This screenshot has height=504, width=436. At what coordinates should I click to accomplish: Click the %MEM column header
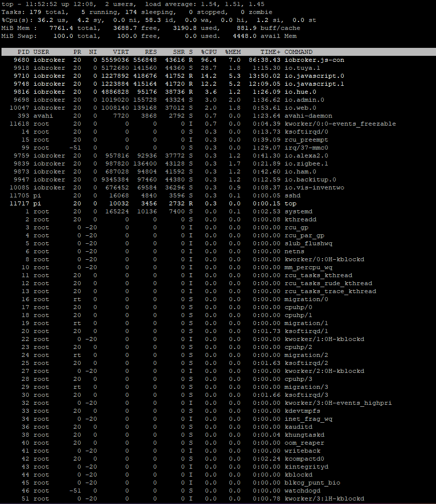tap(233, 52)
